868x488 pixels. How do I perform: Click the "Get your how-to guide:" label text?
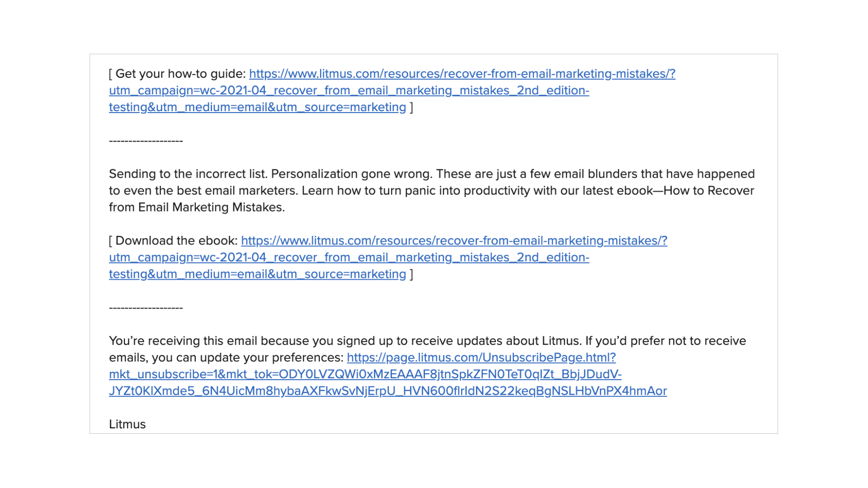point(180,74)
